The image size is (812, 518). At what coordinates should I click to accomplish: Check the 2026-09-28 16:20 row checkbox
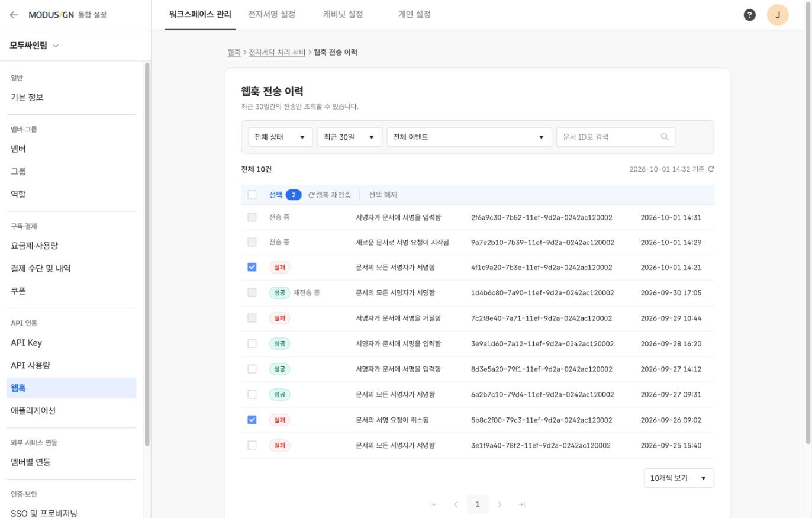click(252, 343)
